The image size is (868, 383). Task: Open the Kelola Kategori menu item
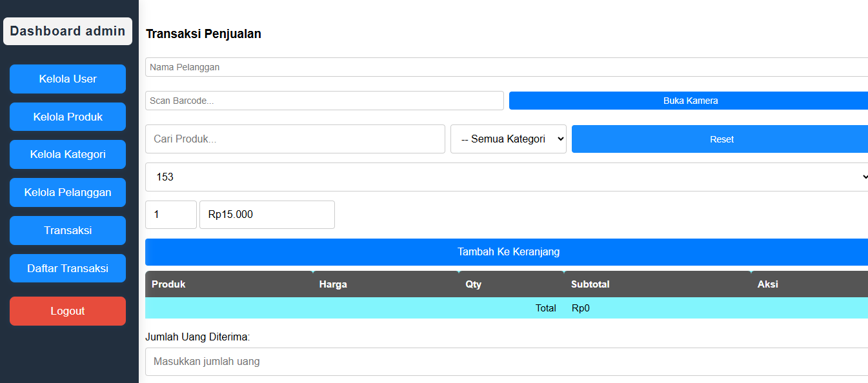pyautogui.click(x=68, y=154)
